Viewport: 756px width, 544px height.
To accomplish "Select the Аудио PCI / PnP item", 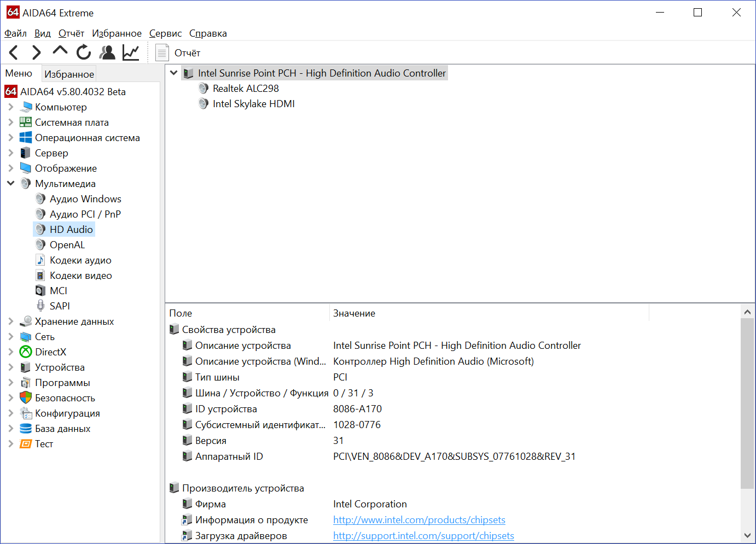I will tap(85, 214).
